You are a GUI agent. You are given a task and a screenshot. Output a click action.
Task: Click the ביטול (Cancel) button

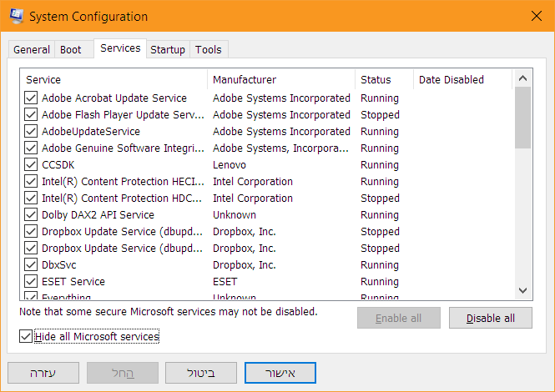pos(200,373)
